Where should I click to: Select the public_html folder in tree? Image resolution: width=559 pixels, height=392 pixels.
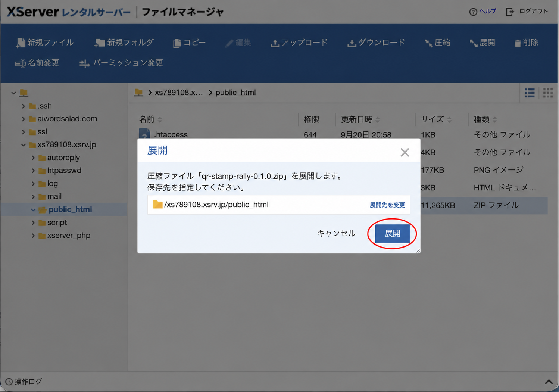(x=65, y=209)
